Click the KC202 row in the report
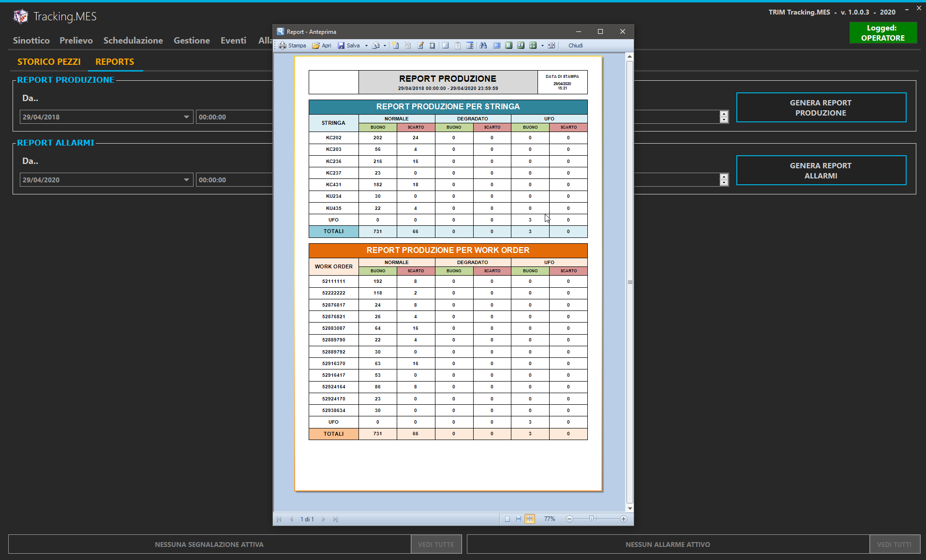The image size is (926, 560). pos(448,138)
